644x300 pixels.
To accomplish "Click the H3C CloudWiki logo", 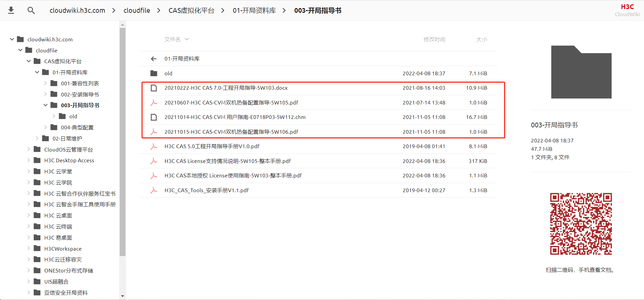I will [x=627, y=10].
